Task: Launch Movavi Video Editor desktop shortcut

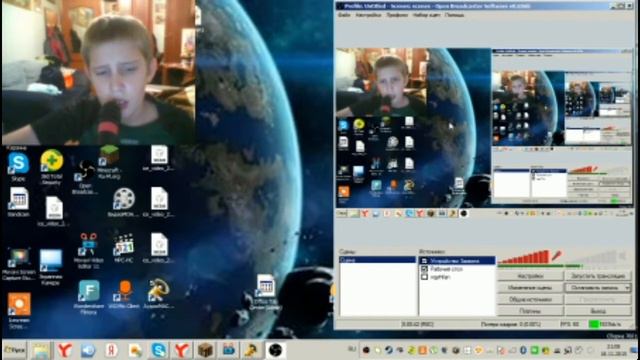Action: [x=88, y=251]
